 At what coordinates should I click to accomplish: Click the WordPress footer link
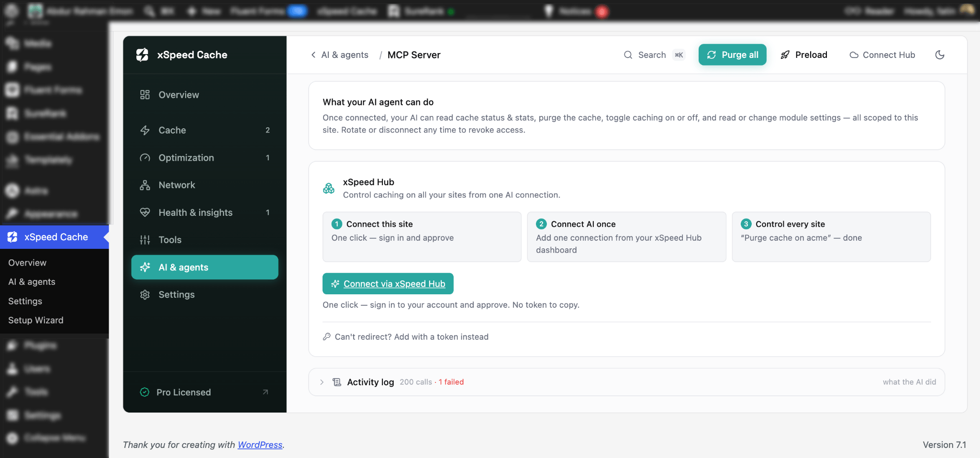coord(260,445)
